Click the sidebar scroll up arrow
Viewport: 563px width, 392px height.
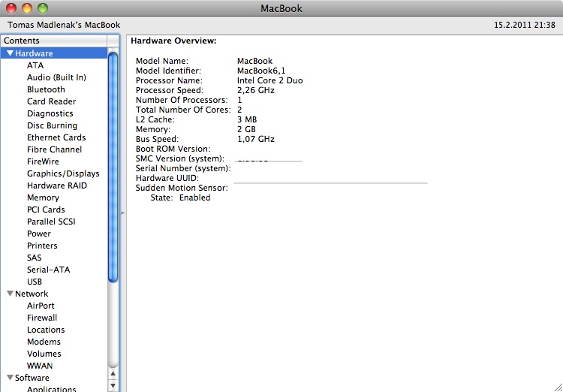[x=113, y=372]
